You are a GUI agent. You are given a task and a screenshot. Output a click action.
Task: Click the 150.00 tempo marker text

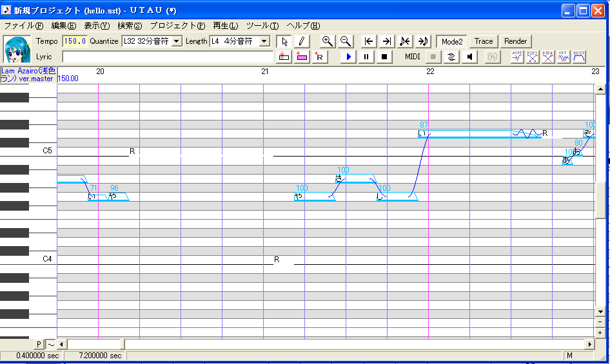(x=68, y=79)
